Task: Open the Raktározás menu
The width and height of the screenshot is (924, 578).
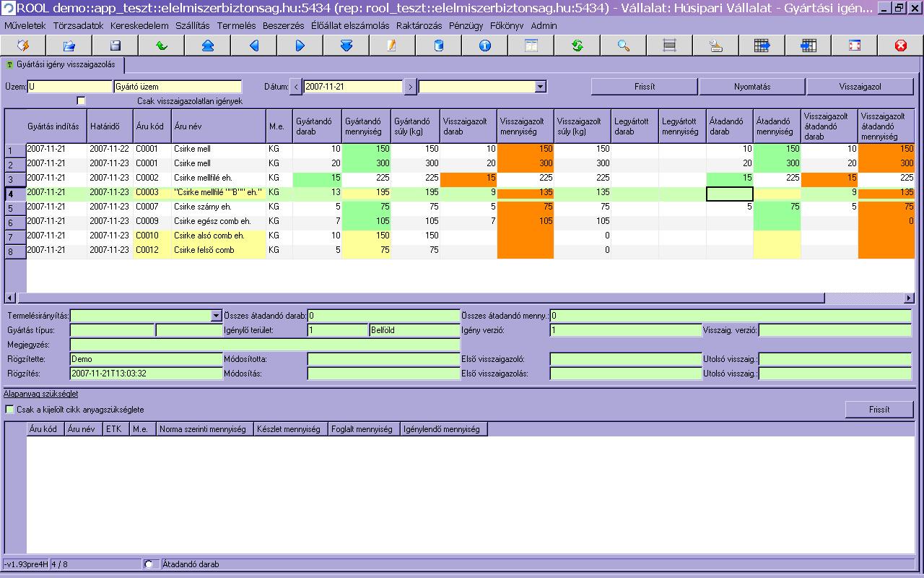Action: point(419,25)
